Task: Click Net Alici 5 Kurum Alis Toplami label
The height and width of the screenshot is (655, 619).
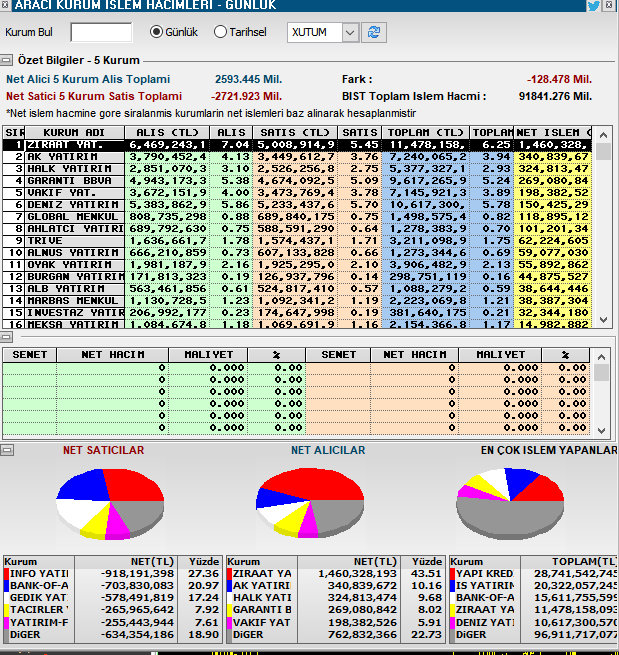Action: pos(88,79)
